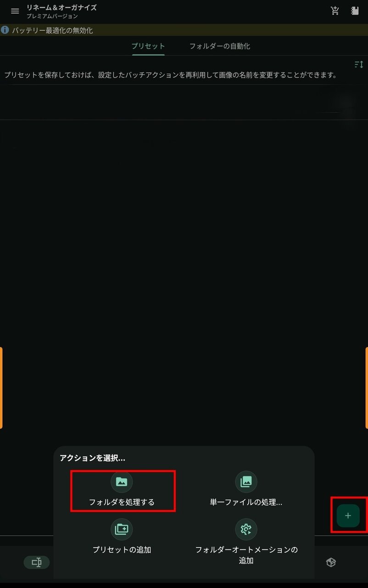
Task: Choose the フォルダーオートメーションの追加 gear icon
Action: 246,529
